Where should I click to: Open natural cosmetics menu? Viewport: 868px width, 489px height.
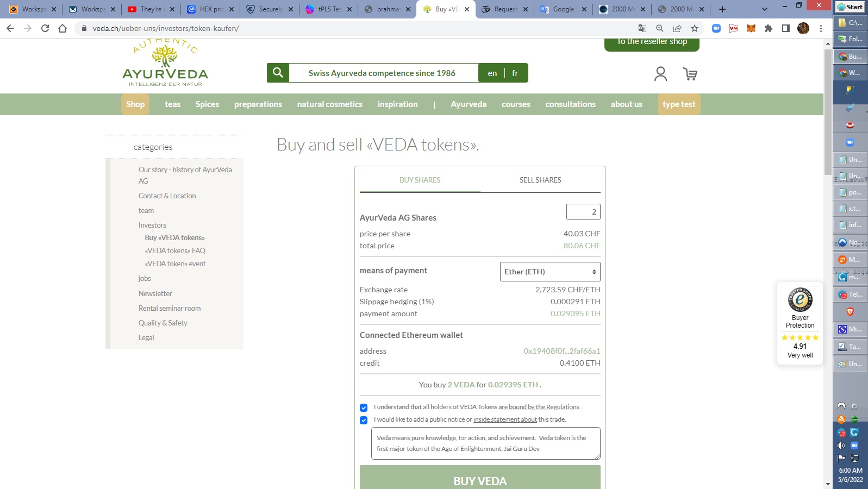[330, 104]
